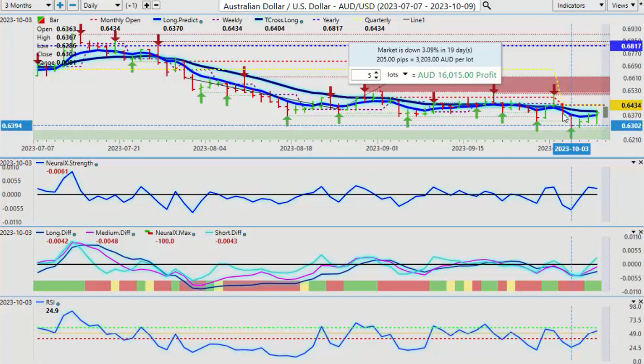Click the Market is down 3.09% text

click(x=425, y=50)
